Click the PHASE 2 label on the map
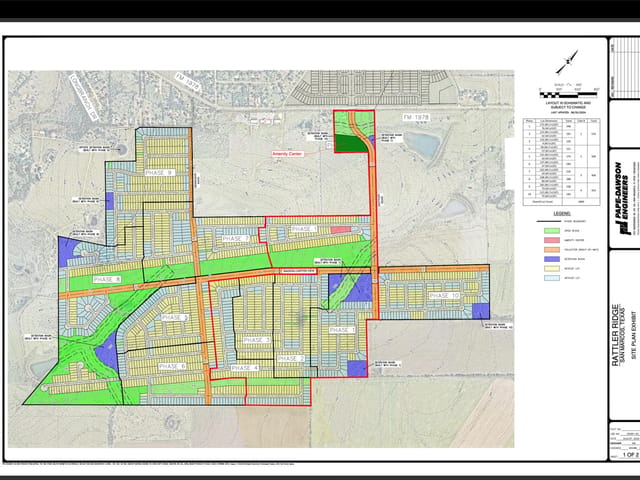 [291, 358]
